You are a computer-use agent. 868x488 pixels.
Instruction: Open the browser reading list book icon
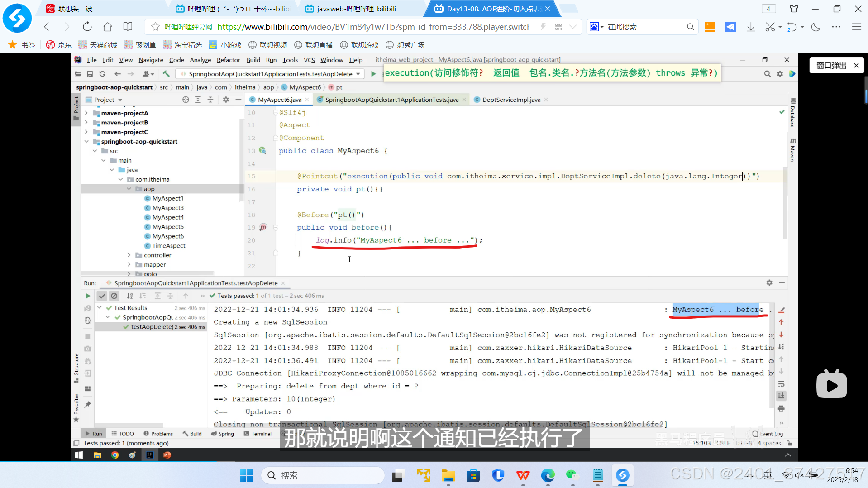(128, 27)
